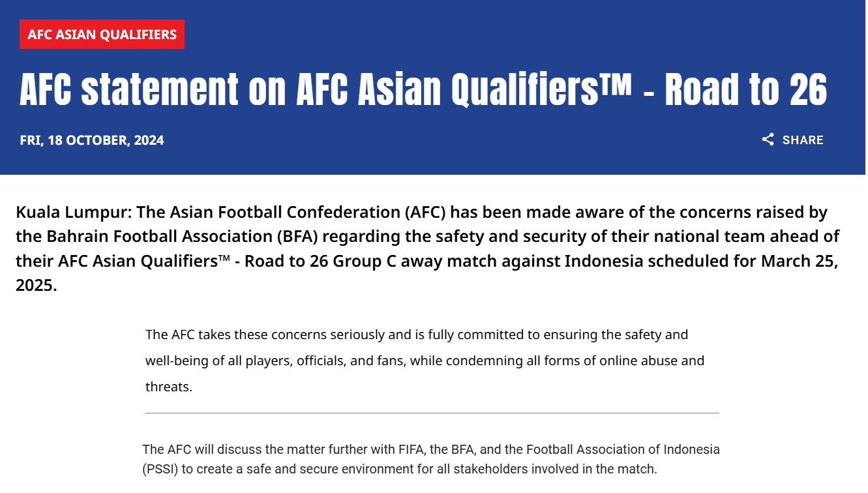
Task: Select the red AFC ASIAN QUALIFIERS tag
Action: click(102, 35)
